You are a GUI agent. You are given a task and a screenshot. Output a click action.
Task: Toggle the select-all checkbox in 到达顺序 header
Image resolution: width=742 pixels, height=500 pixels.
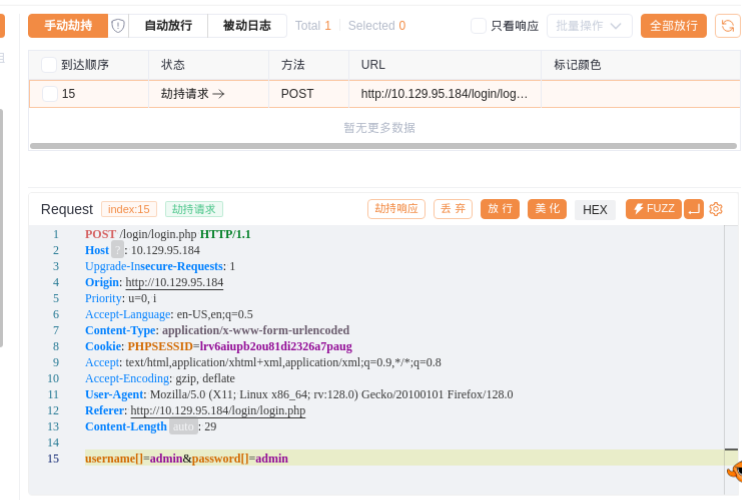(x=49, y=65)
